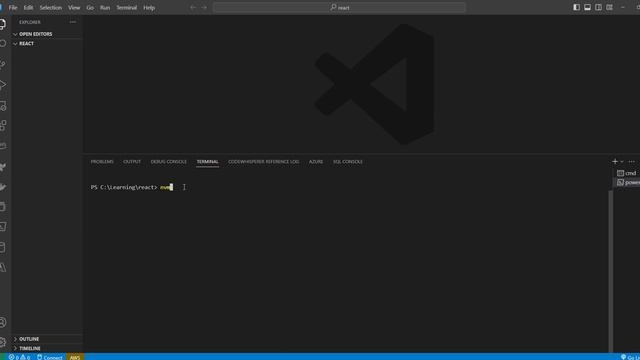Open terminal panel more actions ellipsis
This screenshot has width=640, height=360.
(x=631, y=162)
